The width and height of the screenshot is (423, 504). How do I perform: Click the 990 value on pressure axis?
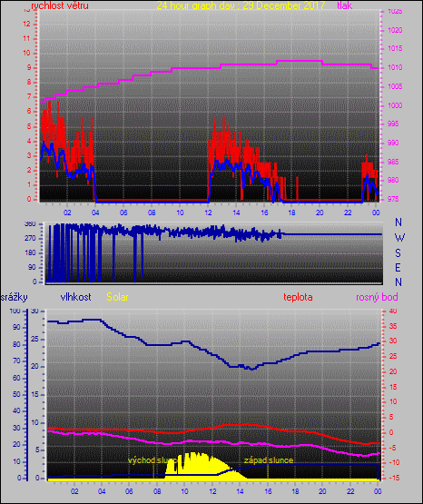click(393, 143)
